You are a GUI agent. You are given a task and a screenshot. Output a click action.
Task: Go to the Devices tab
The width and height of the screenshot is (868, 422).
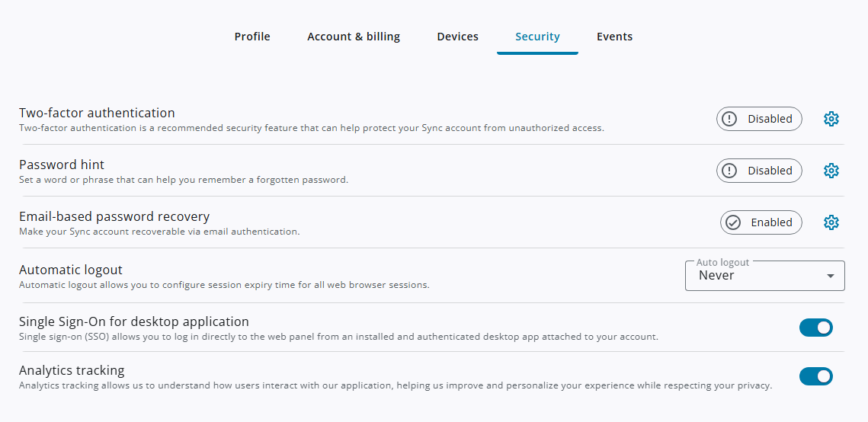click(458, 37)
